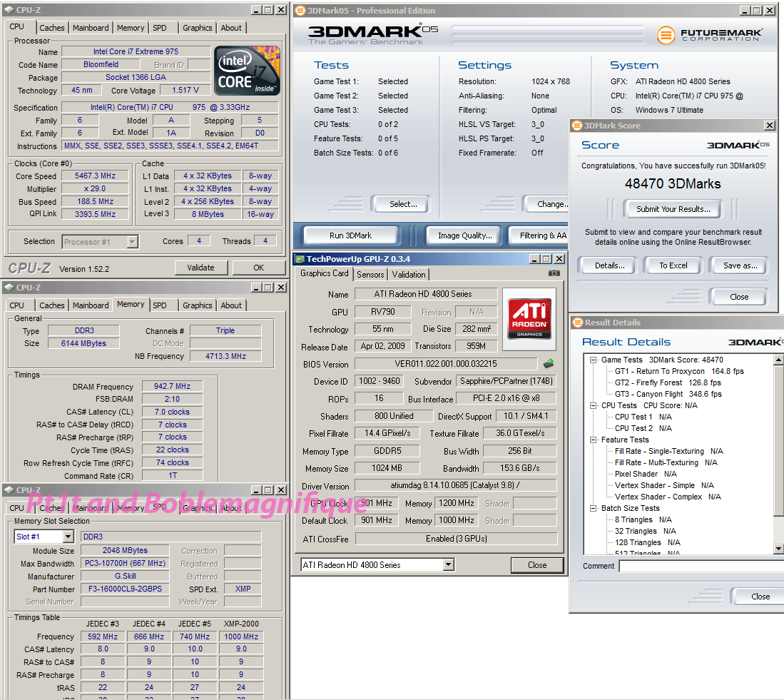This screenshot has height=700, width=784.
Task: Open SPD tab in CPU-Z Memory window
Action: pos(160,305)
